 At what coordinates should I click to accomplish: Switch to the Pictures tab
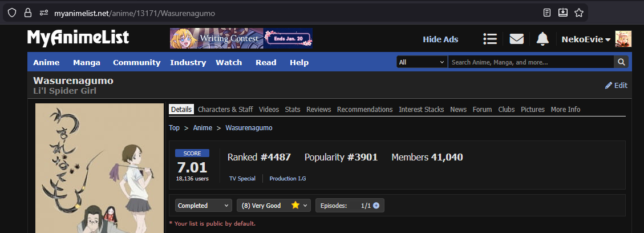click(533, 109)
